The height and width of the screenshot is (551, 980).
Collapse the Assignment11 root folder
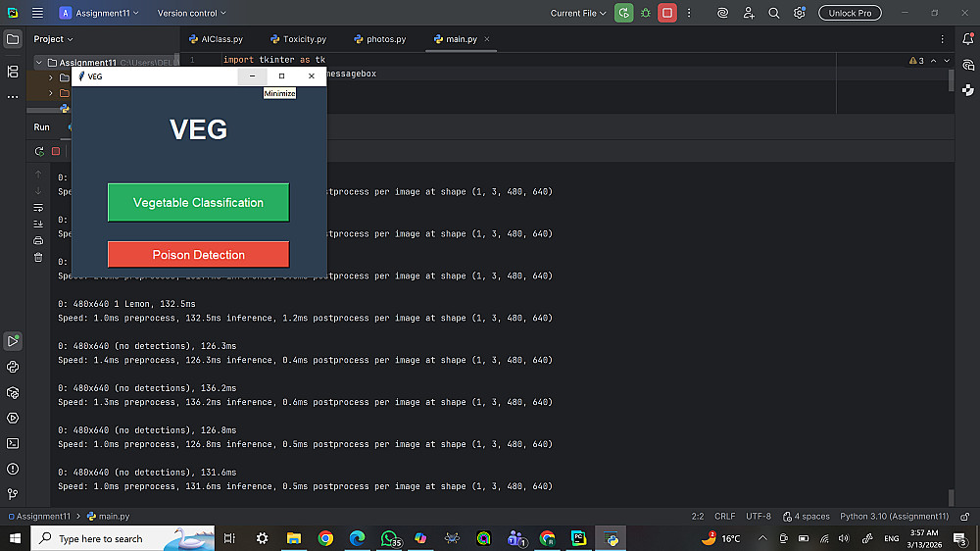pos(39,63)
